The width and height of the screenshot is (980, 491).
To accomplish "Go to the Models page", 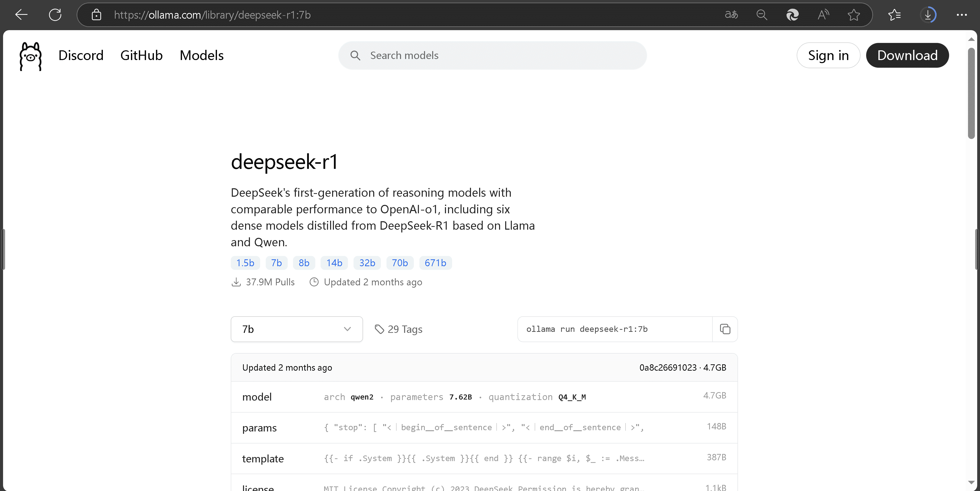I will coord(202,55).
